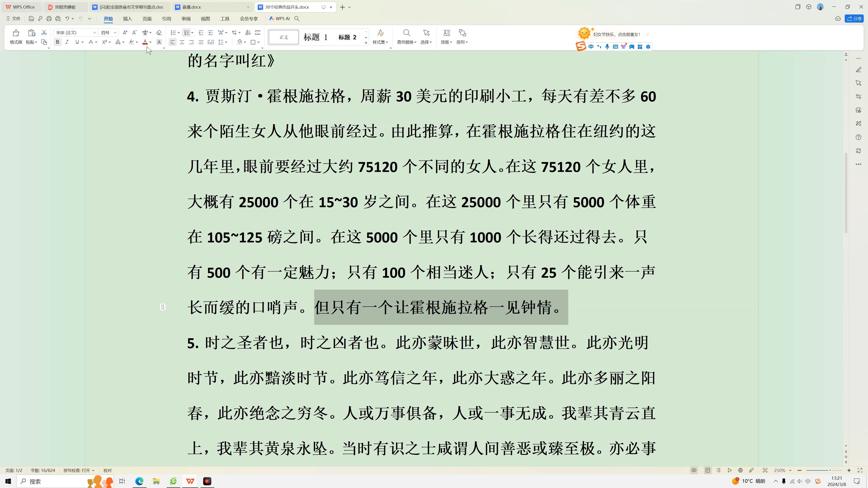Viewport: 868px width, 488px height.
Task: Open the Style Set (样式集) dropdown
Action: coord(380,37)
